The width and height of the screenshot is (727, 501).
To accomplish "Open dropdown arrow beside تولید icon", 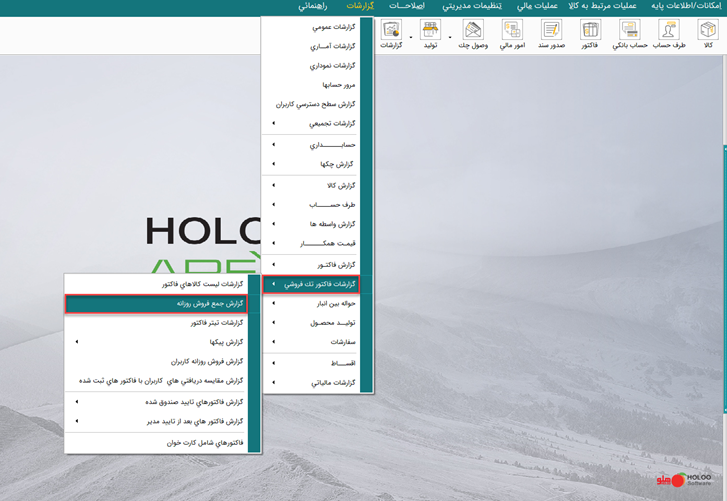I will (x=411, y=37).
